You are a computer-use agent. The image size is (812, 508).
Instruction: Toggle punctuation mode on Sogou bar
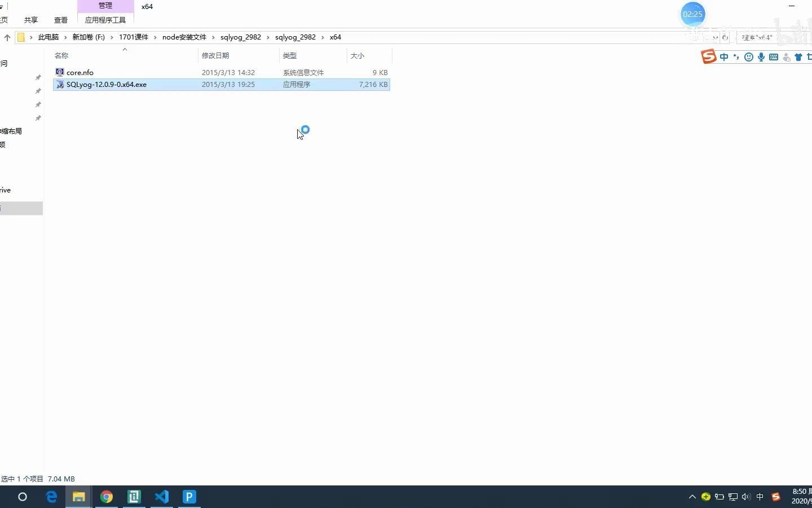point(736,56)
